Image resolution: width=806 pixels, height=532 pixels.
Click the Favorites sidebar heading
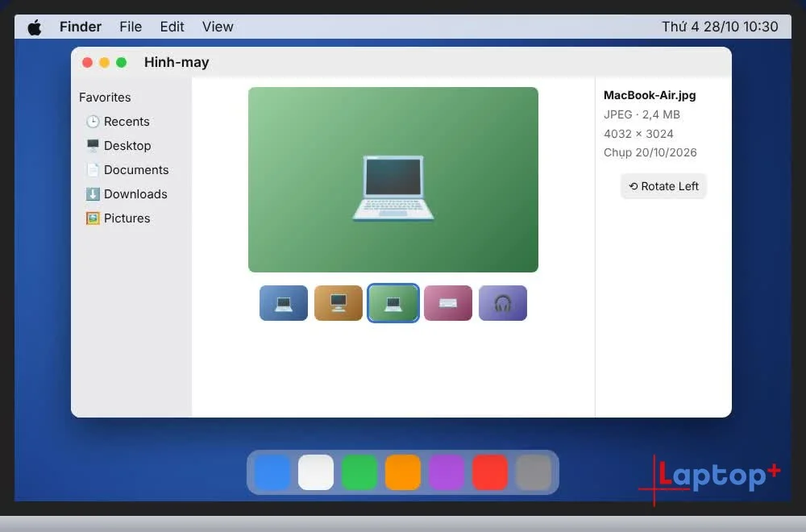point(105,98)
